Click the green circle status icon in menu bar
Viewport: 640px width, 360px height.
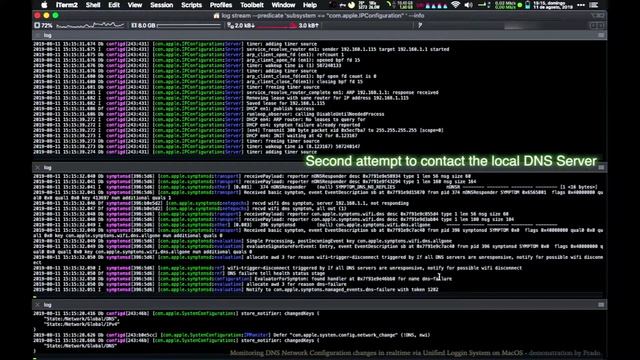click(x=520, y=5)
